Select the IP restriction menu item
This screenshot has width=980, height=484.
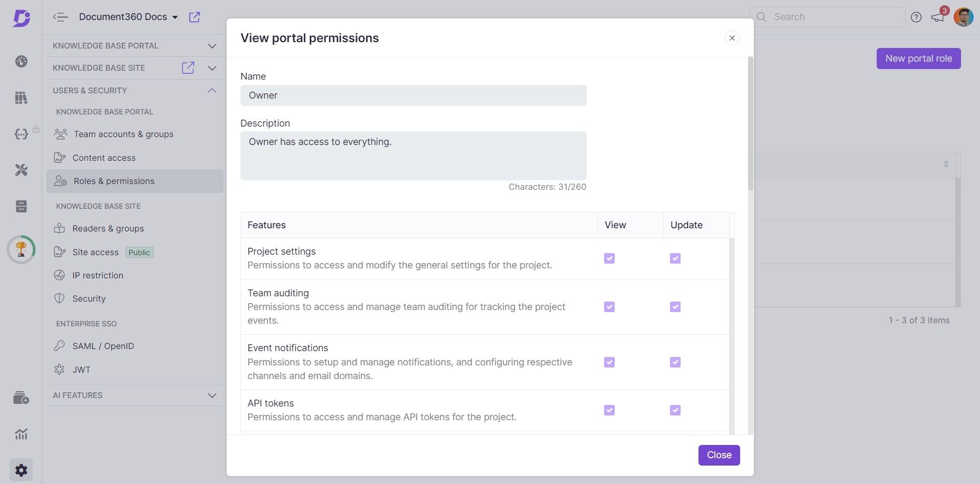pyautogui.click(x=98, y=275)
